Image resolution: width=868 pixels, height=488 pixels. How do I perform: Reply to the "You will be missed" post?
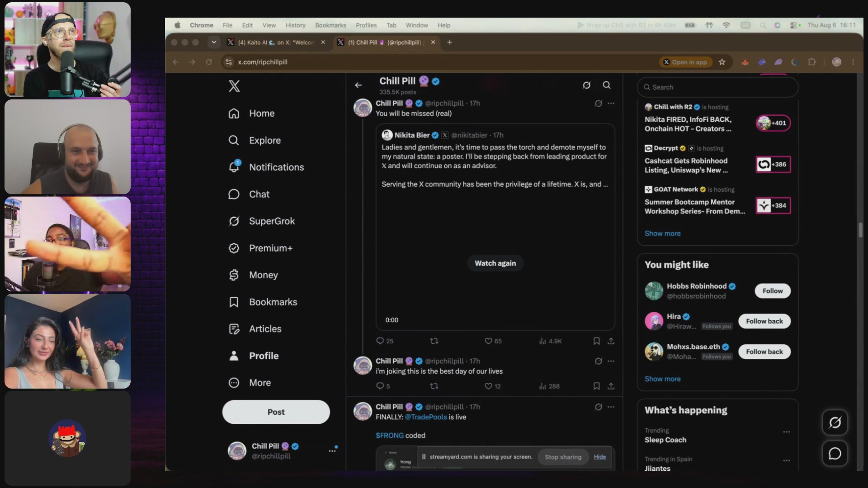384,341
